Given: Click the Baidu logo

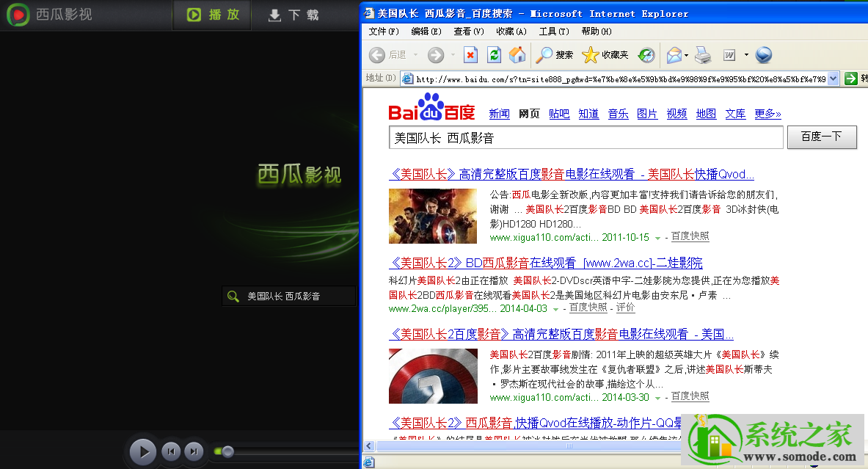Looking at the screenshot, I should click(x=431, y=107).
